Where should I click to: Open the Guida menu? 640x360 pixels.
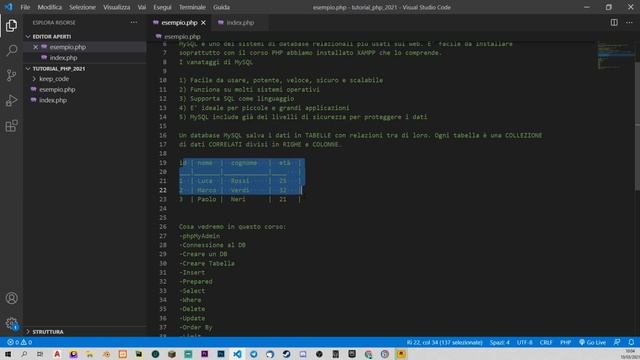222,7
